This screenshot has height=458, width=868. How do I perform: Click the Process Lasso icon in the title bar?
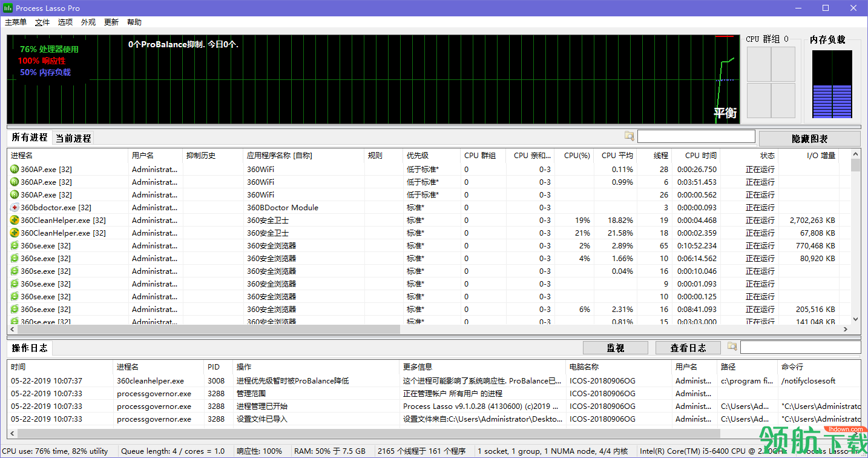pos(8,8)
